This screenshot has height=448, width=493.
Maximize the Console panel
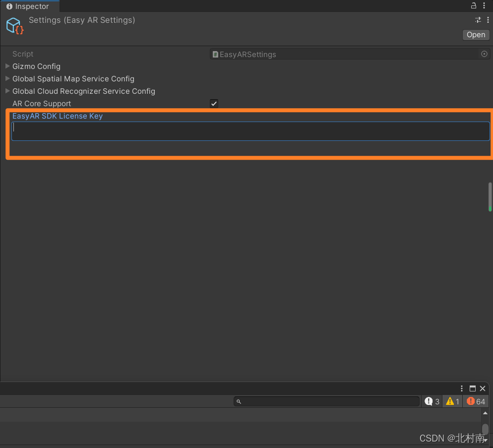tap(473, 388)
